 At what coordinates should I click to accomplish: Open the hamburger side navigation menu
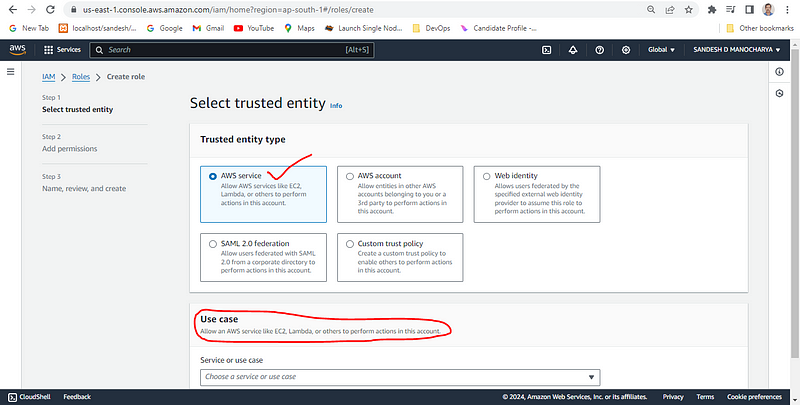(10, 72)
